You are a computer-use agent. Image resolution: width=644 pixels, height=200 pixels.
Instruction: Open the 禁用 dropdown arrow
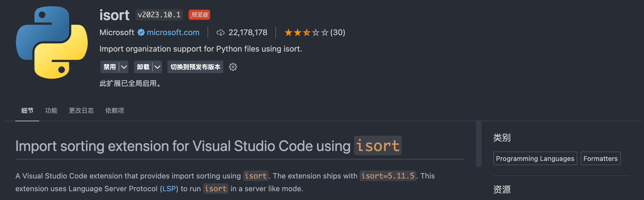point(124,67)
